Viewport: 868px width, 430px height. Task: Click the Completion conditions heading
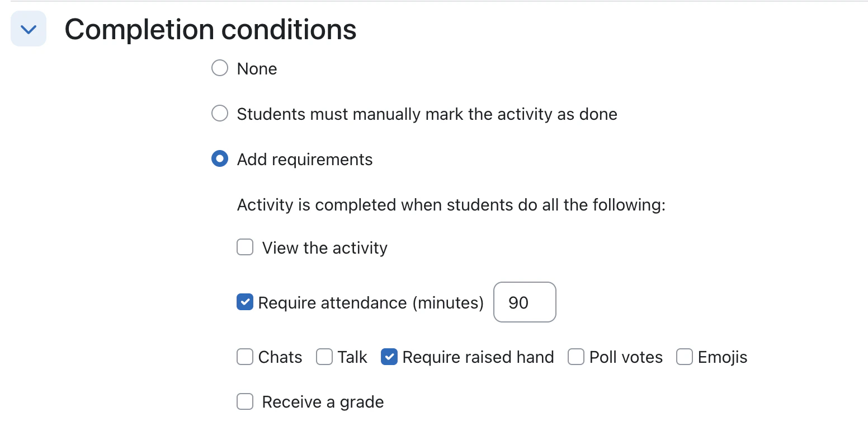coord(211,29)
